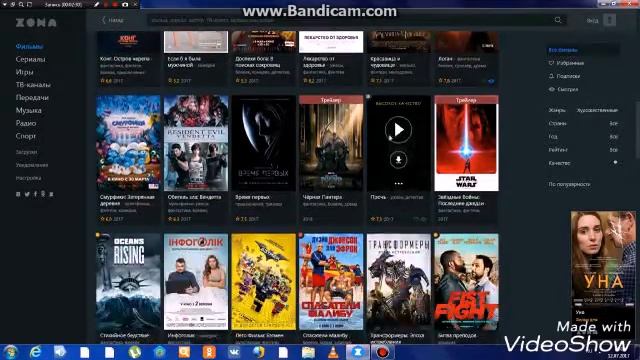Toggle the Качество quality switch

coord(615,162)
